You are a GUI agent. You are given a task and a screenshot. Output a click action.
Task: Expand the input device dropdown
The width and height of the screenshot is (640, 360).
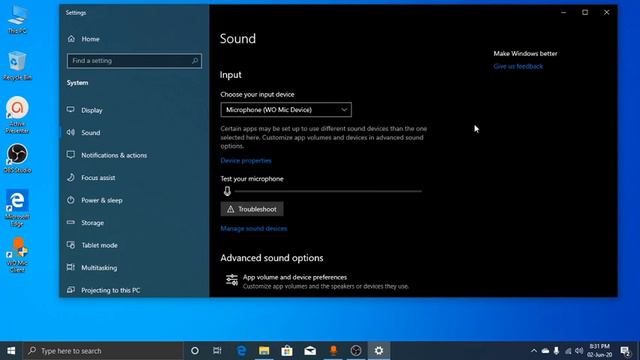pyautogui.click(x=286, y=110)
